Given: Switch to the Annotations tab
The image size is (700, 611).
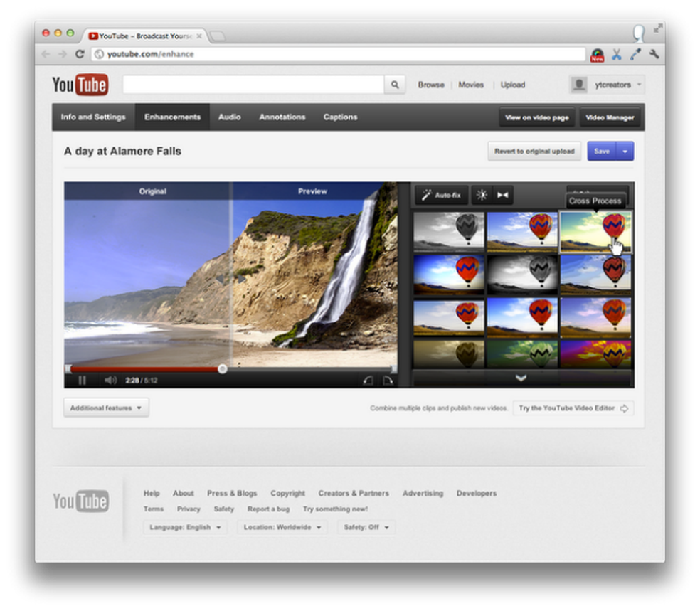Looking at the screenshot, I should pos(282,117).
